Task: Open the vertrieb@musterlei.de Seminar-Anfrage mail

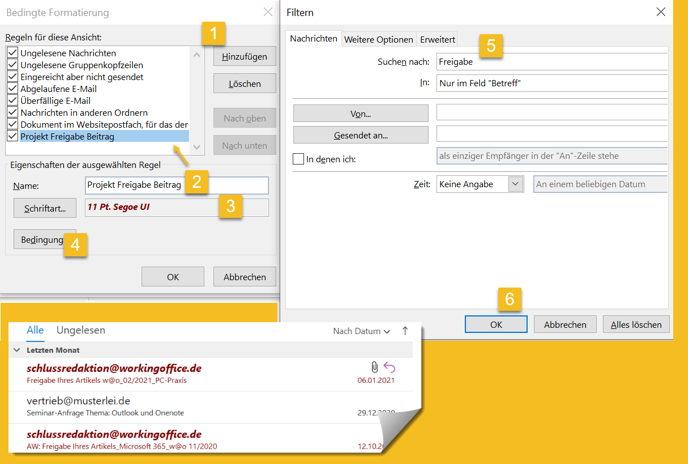Action: pos(211,406)
